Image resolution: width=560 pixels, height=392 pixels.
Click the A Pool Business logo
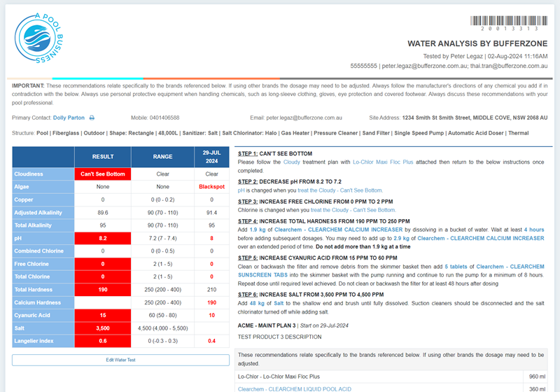(x=39, y=38)
